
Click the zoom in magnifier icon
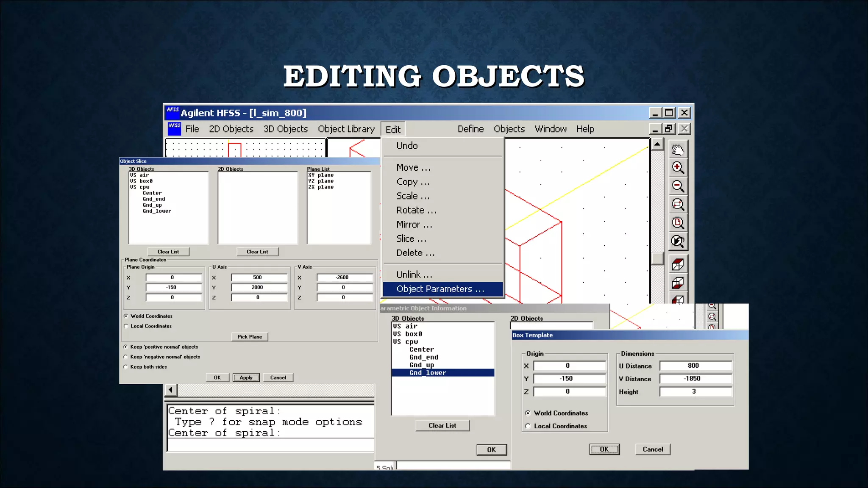pos(678,168)
